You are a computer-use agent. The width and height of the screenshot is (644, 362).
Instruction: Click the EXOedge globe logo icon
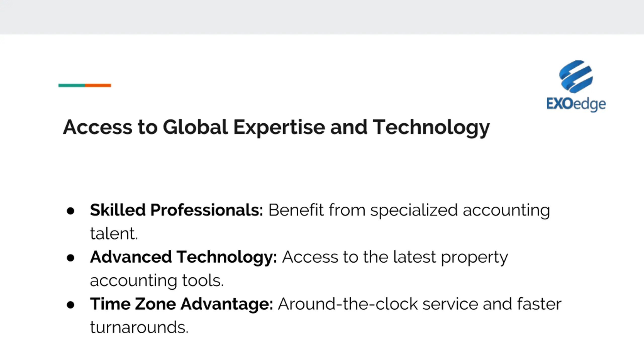(x=576, y=76)
